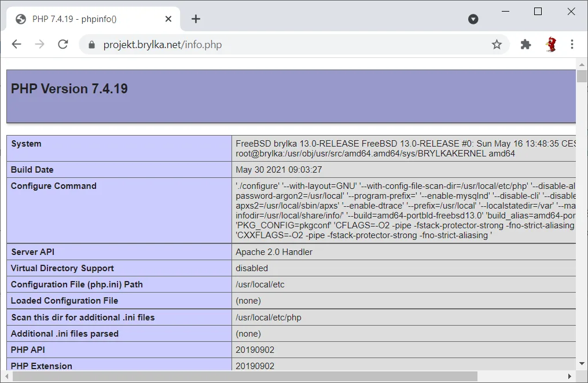Image resolution: width=588 pixels, height=383 pixels.
Task: Reload the info.php page
Action: coord(63,44)
